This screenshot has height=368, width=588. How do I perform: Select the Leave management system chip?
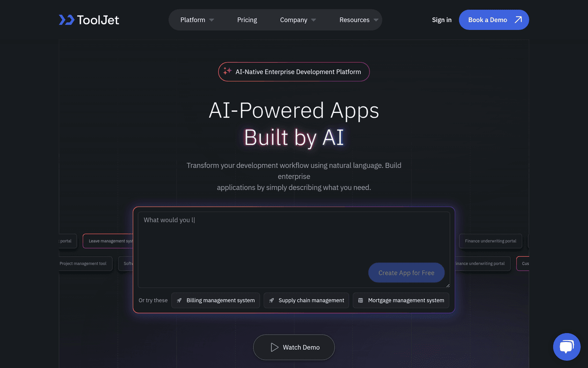pyautogui.click(x=109, y=241)
